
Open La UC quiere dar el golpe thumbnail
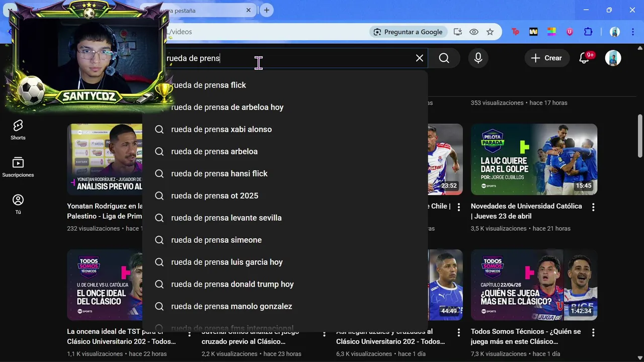click(x=534, y=159)
